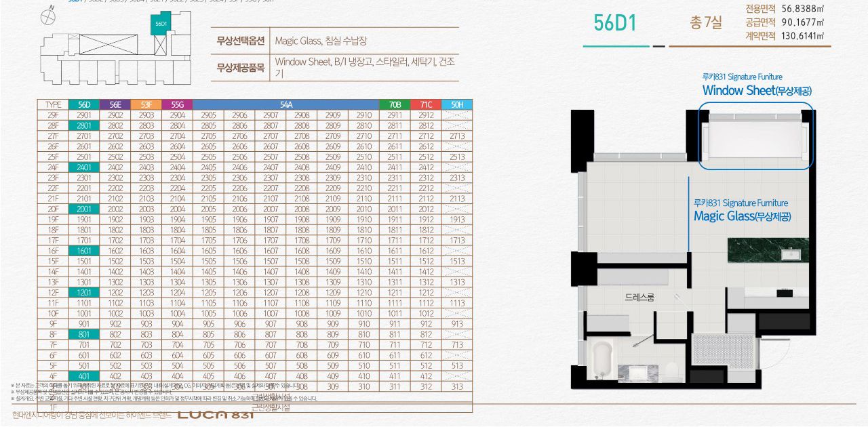Select the 56D column header
This screenshot has width=868, height=427.
84,104
